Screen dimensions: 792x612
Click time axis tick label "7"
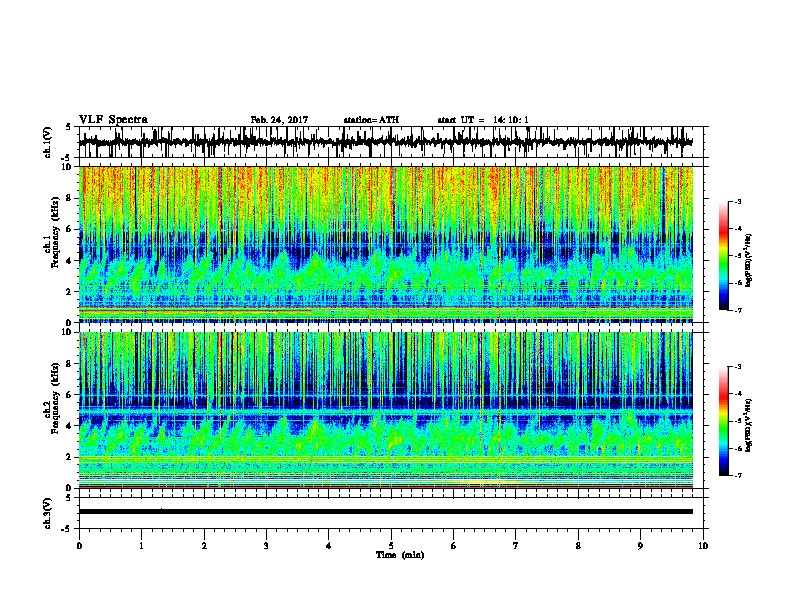516,546
